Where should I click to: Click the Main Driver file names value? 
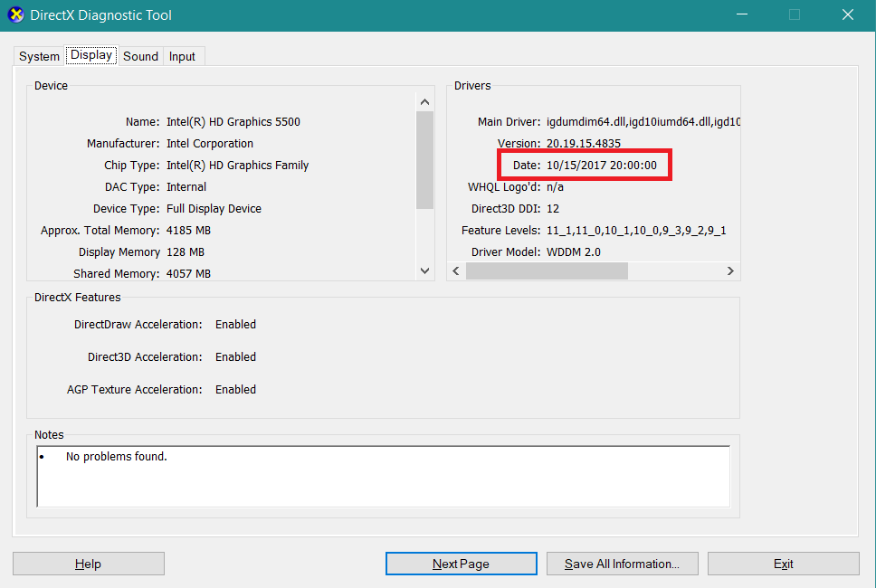[643, 122]
